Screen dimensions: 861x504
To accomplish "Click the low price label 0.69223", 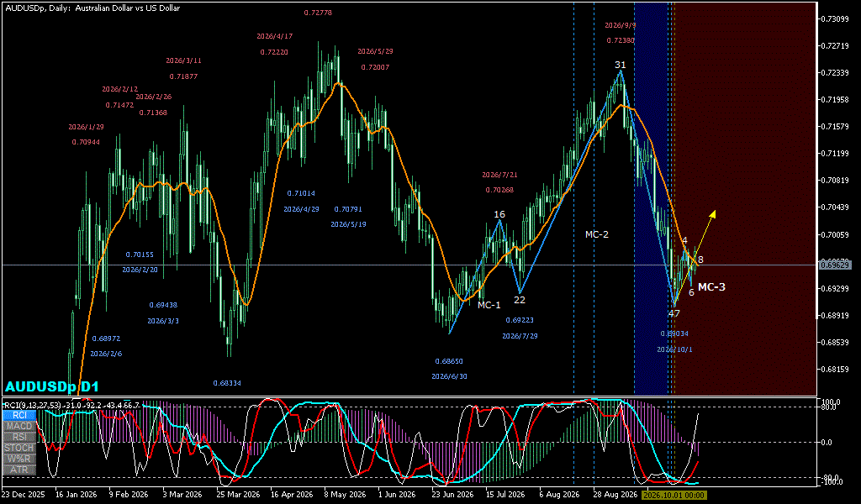I will 520,320.
